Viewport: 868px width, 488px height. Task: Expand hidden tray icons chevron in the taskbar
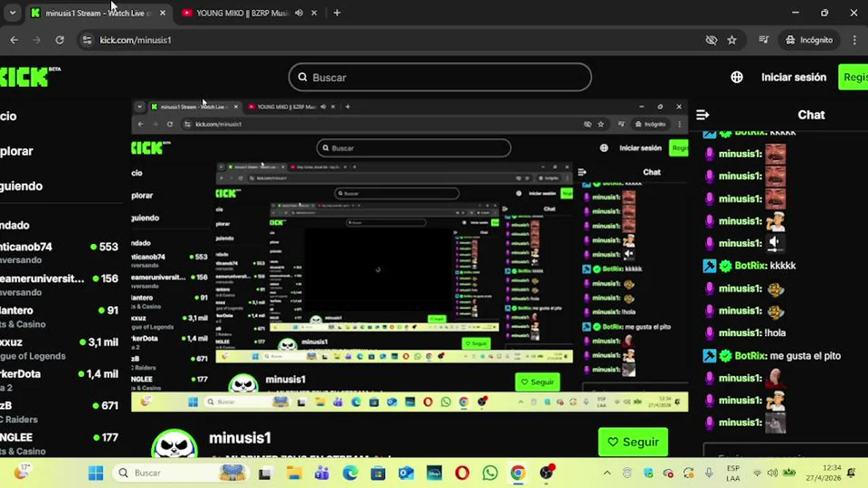coord(607,473)
